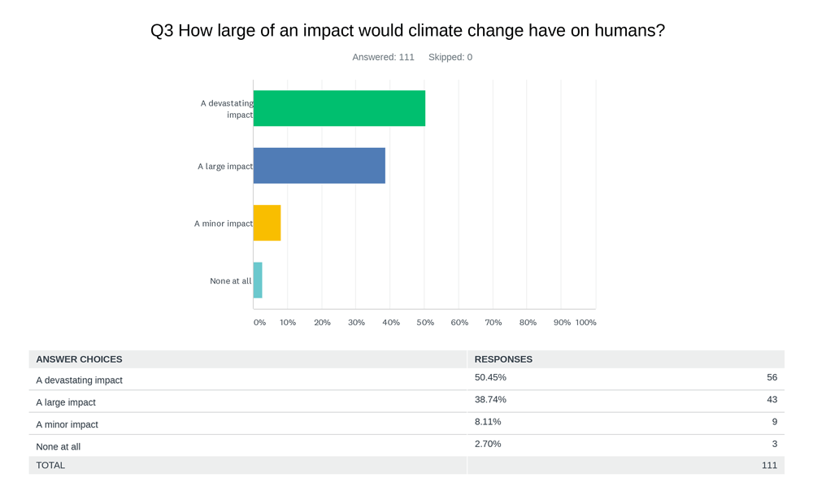
Task: Click the total count 111 in the table
Action: pyautogui.click(x=769, y=466)
